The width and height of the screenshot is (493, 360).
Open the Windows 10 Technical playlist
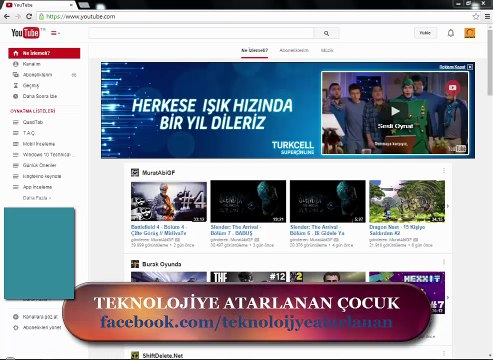coord(49,155)
